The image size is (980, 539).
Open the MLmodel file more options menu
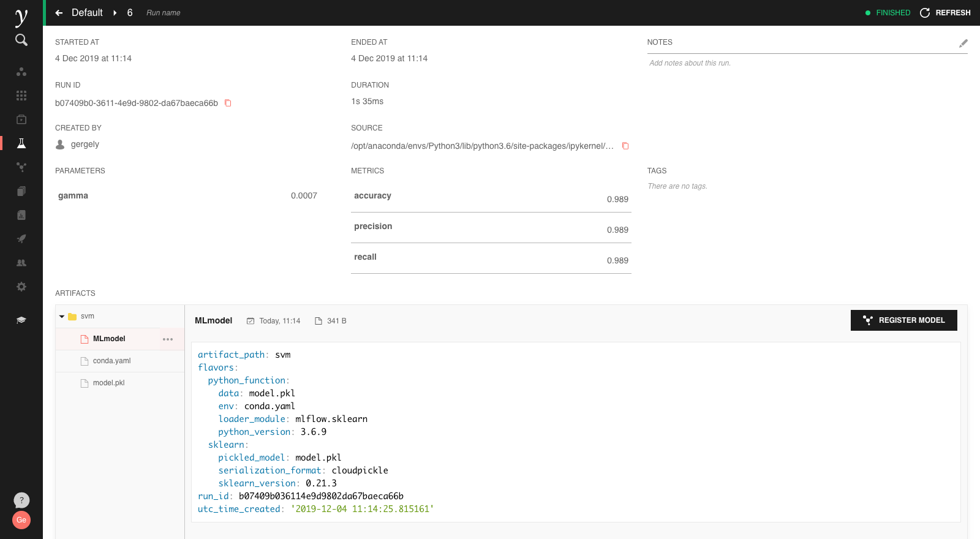pyautogui.click(x=168, y=339)
